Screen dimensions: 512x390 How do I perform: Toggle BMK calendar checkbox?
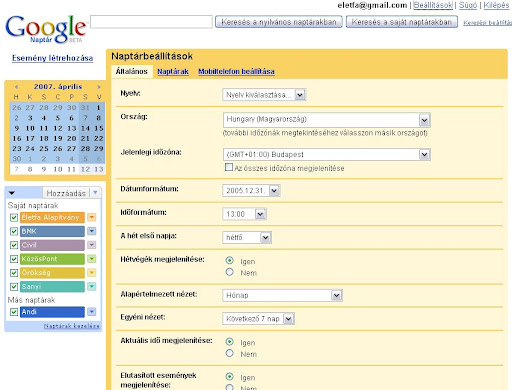click(14, 231)
